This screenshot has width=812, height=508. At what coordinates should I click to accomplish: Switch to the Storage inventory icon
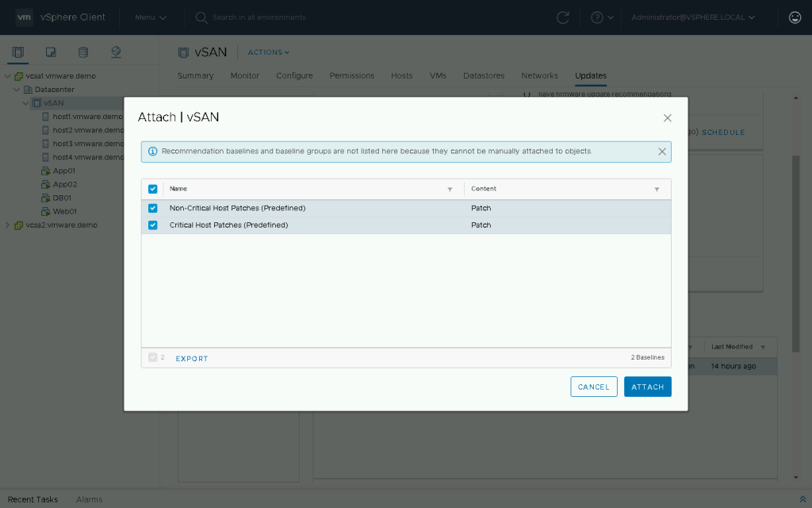[x=83, y=52]
